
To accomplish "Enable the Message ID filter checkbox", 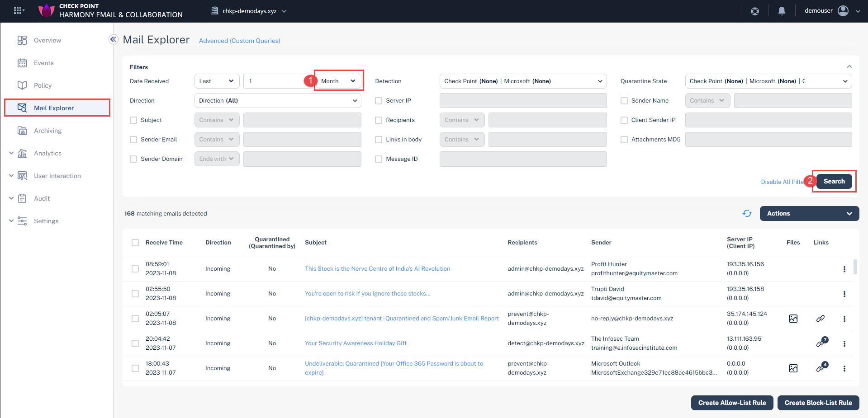I will tap(379, 159).
